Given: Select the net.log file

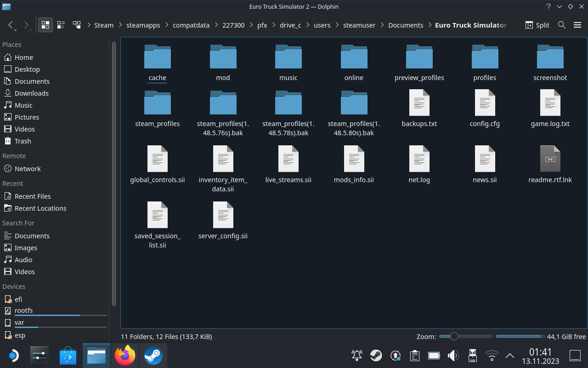Looking at the screenshot, I should pos(419,165).
